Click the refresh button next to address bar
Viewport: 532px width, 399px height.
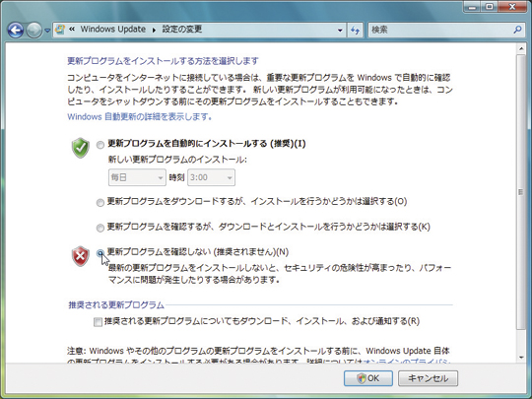356,31
